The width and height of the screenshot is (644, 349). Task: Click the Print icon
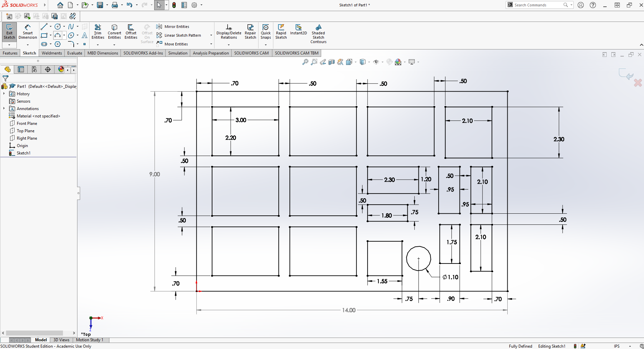tap(115, 5)
